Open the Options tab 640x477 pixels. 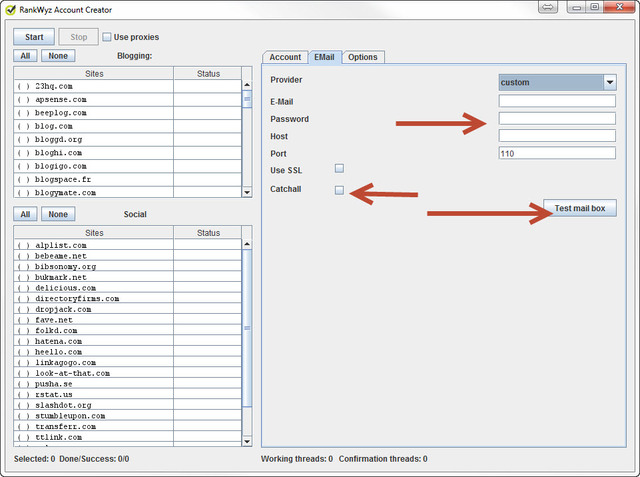[x=362, y=57]
